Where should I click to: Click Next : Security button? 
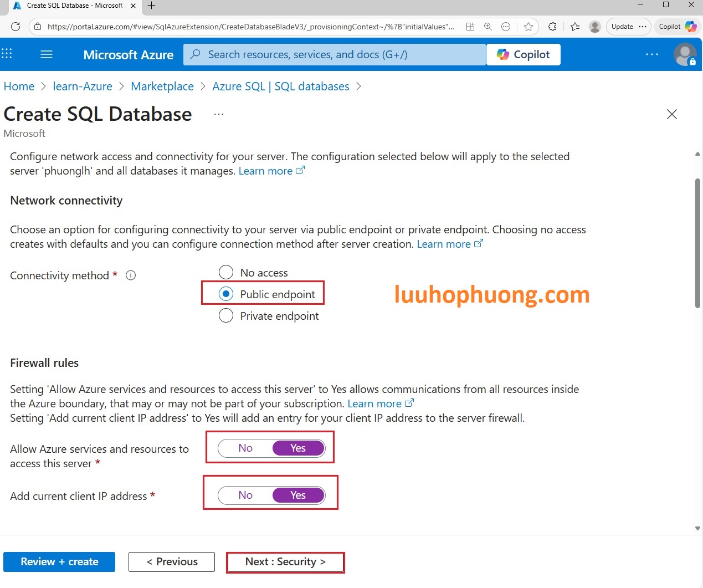click(x=285, y=562)
